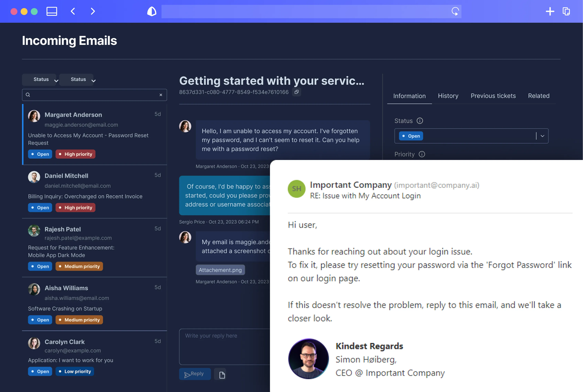Click Daniel Mitchell's Open status tag

click(x=40, y=208)
